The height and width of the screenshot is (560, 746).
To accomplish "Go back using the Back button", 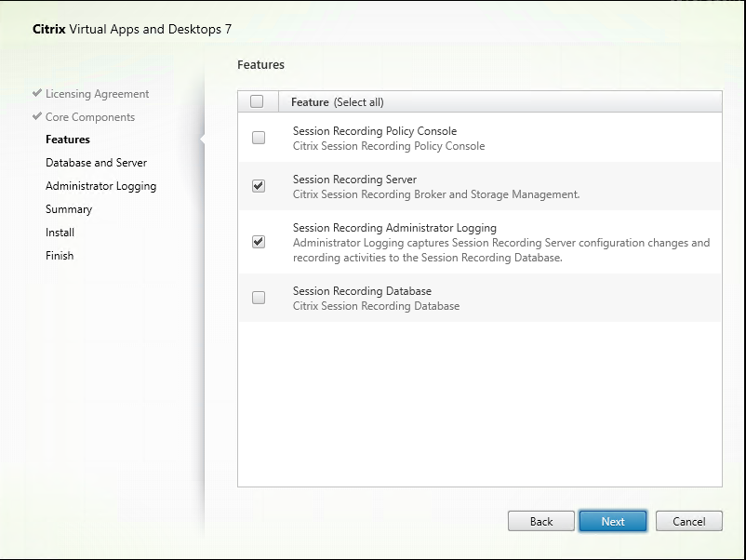I will pos(541,521).
